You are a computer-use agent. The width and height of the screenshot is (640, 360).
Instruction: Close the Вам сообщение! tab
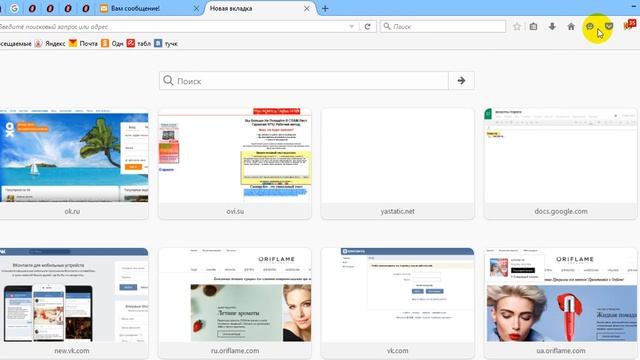coord(196,8)
